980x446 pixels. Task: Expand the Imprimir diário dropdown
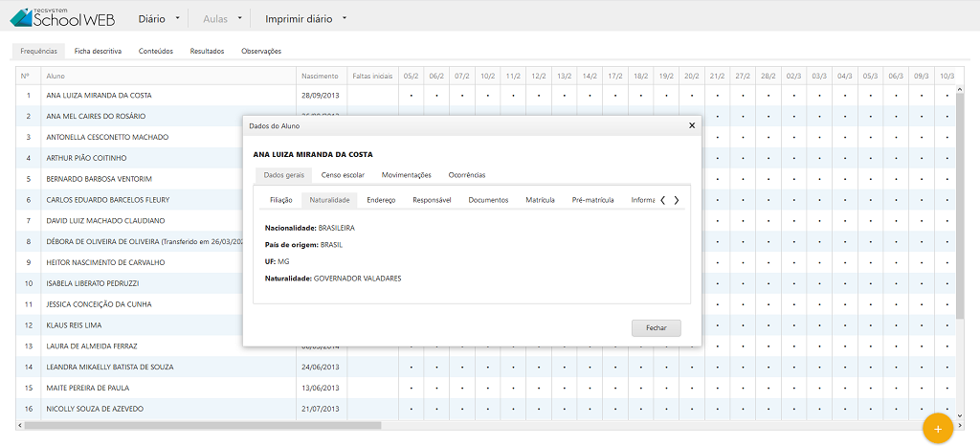tap(305, 18)
